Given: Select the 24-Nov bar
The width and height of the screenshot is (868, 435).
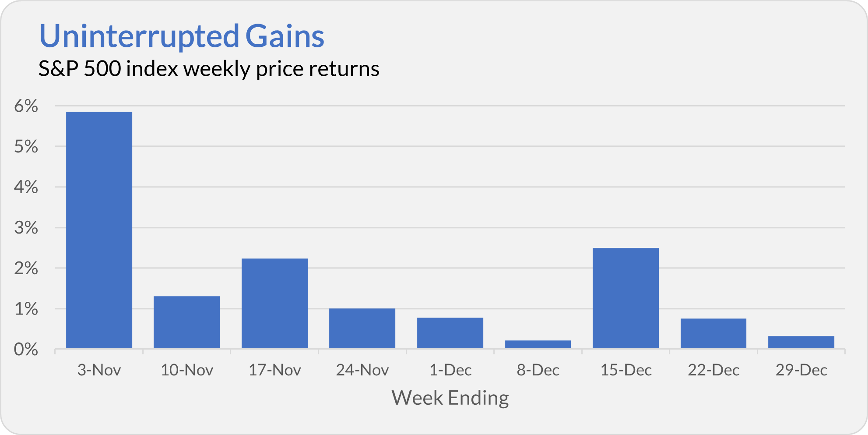Looking at the screenshot, I should pyautogui.click(x=362, y=329).
